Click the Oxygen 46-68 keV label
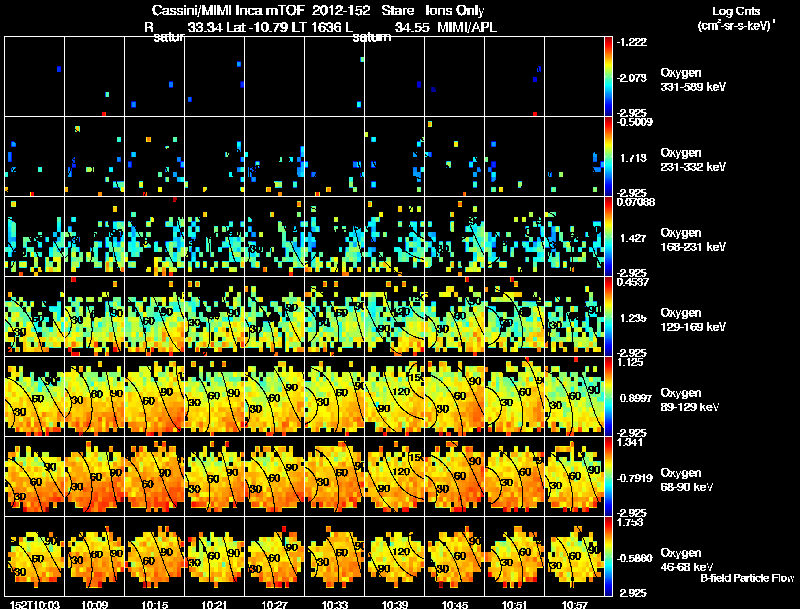 pos(687,560)
